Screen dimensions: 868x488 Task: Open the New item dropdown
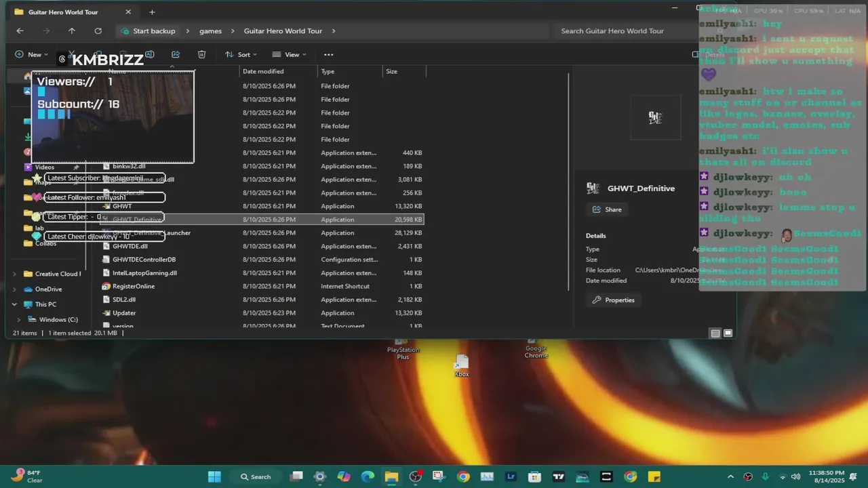(31, 54)
